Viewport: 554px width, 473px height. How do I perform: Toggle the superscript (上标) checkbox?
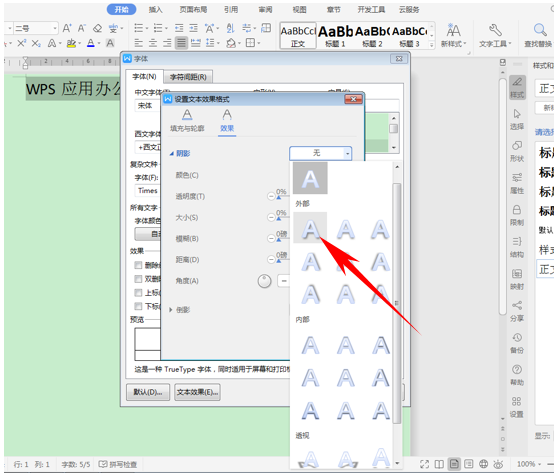coord(138,292)
